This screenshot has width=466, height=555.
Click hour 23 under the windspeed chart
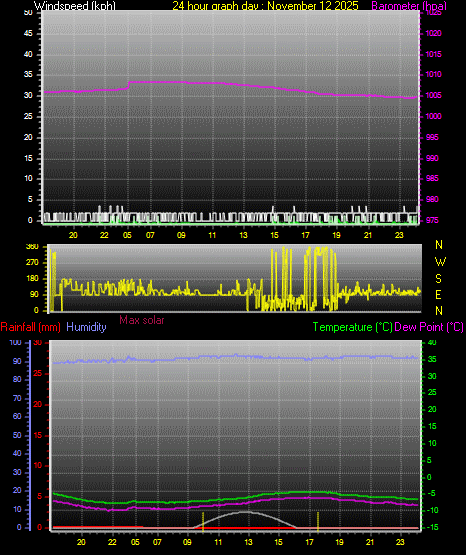coord(399,235)
